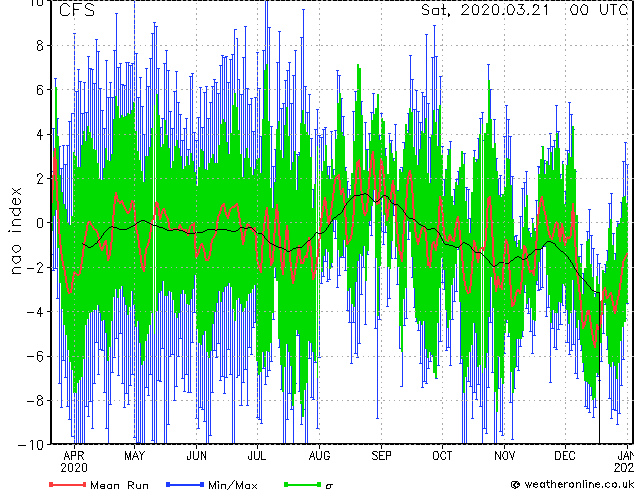Click the y-axis value -4

[35, 312]
